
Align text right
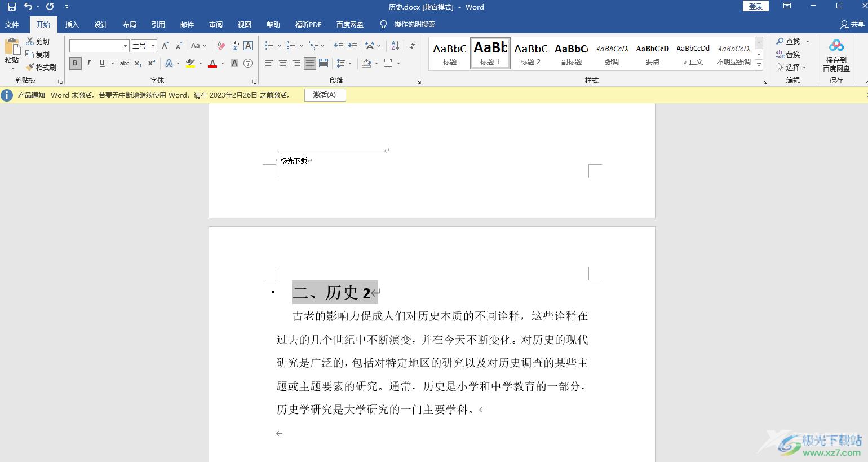(296, 63)
